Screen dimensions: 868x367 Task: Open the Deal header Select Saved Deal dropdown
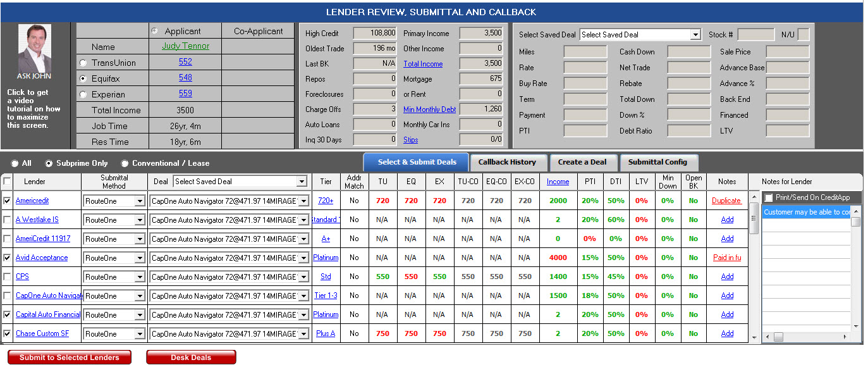pos(240,182)
